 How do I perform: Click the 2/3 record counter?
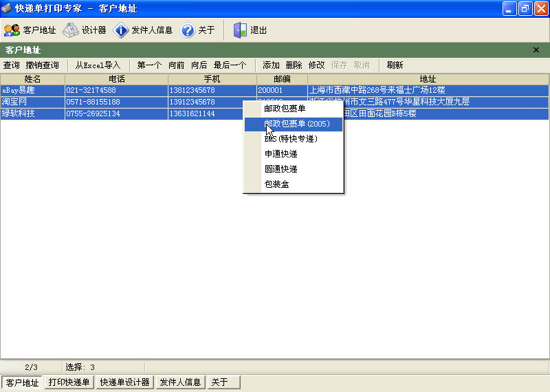31,367
